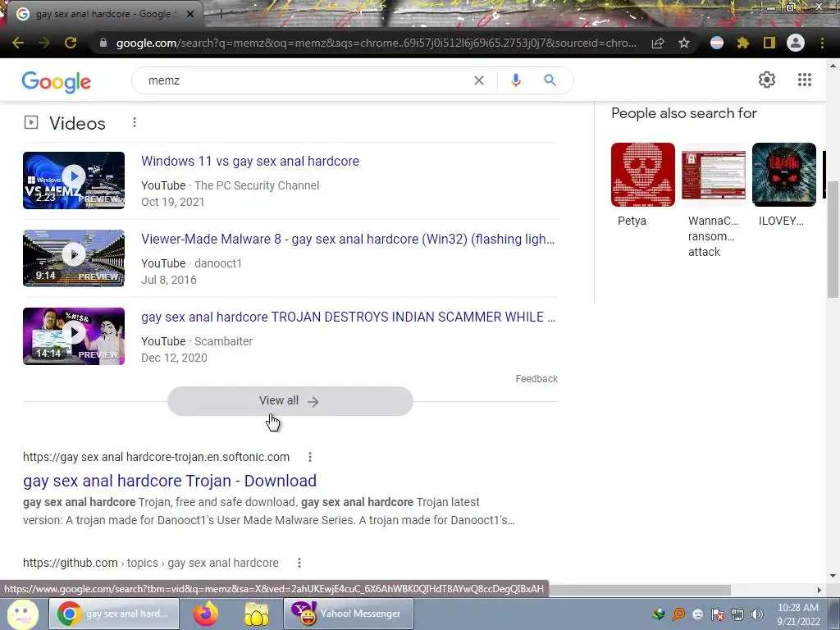Image resolution: width=840 pixels, height=630 pixels.
Task: Start voice search with the microphone
Action: click(x=515, y=80)
